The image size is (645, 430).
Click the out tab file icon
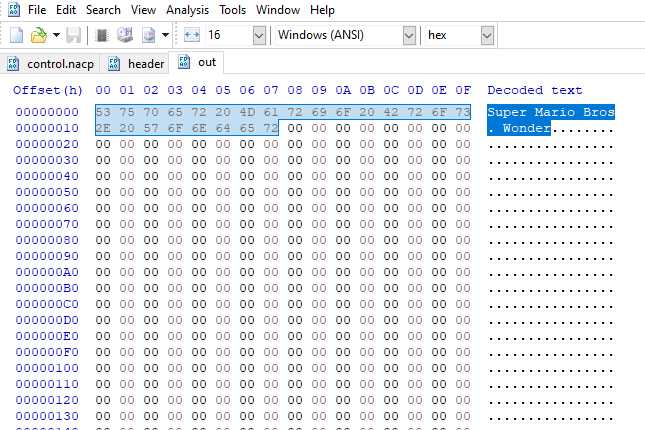click(183, 62)
